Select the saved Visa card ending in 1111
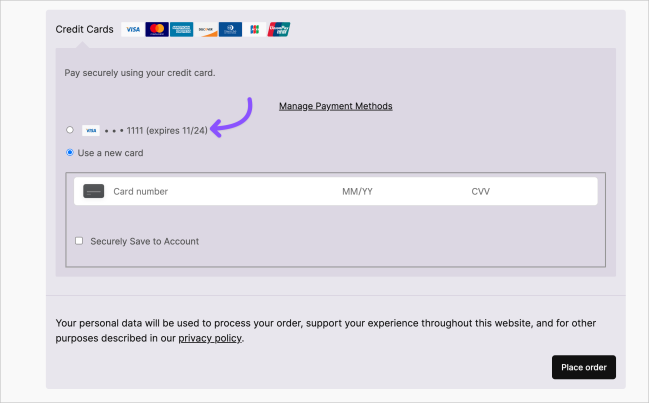This screenshot has width=649, height=403. [x=69, y=130]
